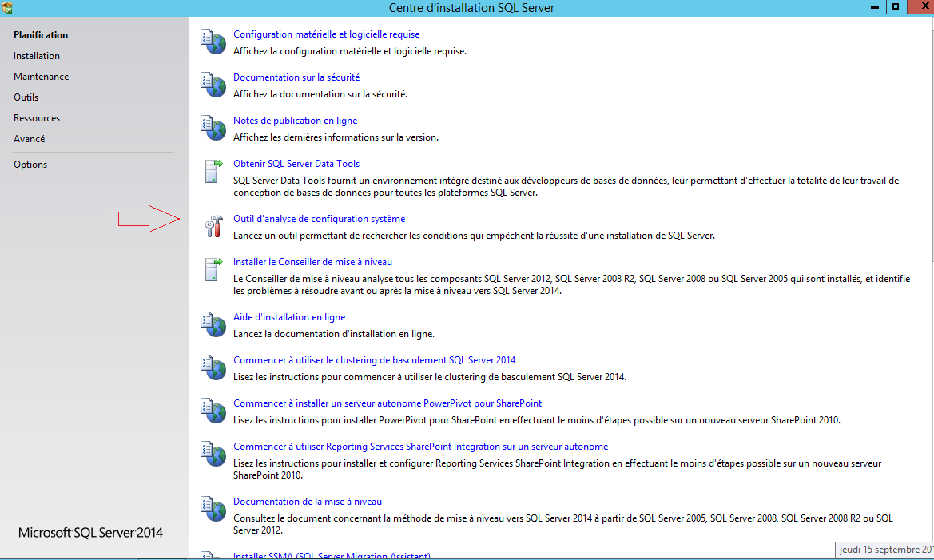Click the Obtenir SQL Server Data Tools link
Screen dimensions: 934x560
click(x=296, y=164)
